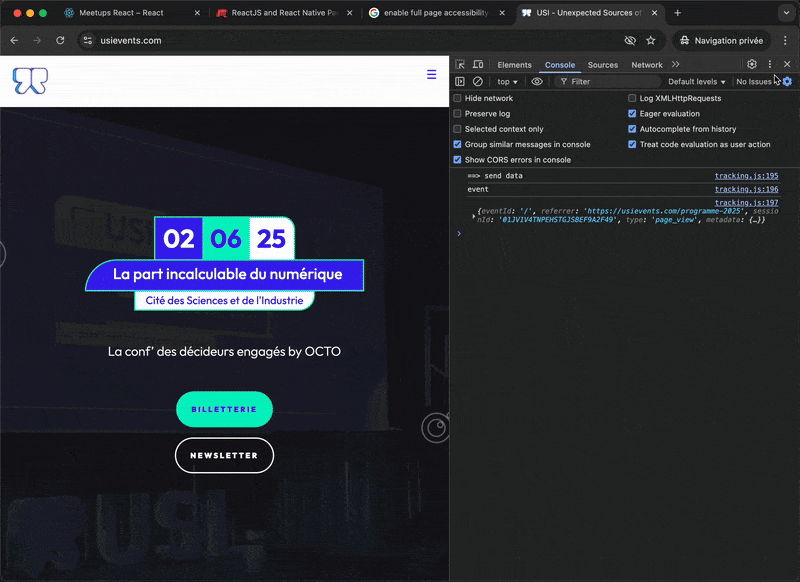Screen dimensions: 800x582
Task: Check the Selected context only option
Action: pyautogui.click(x=457, y=129)
